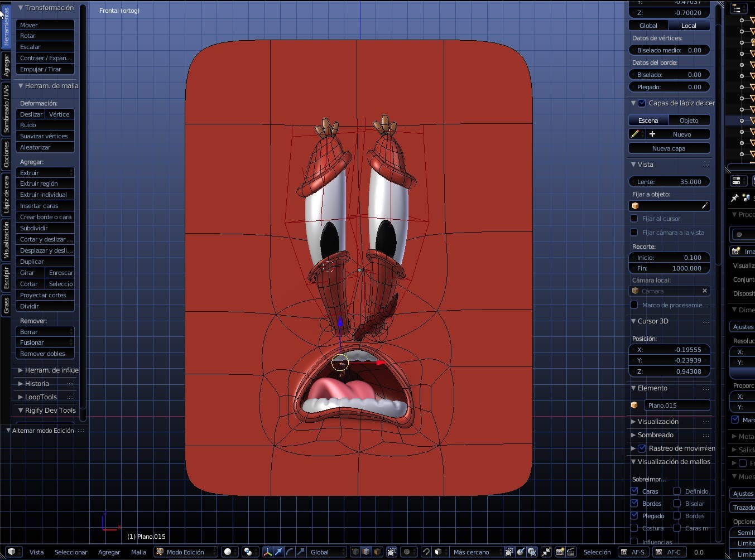The image size is (755, 560).
Task: Toggle snap onto itself icon
Action: [x=509, y=552]
